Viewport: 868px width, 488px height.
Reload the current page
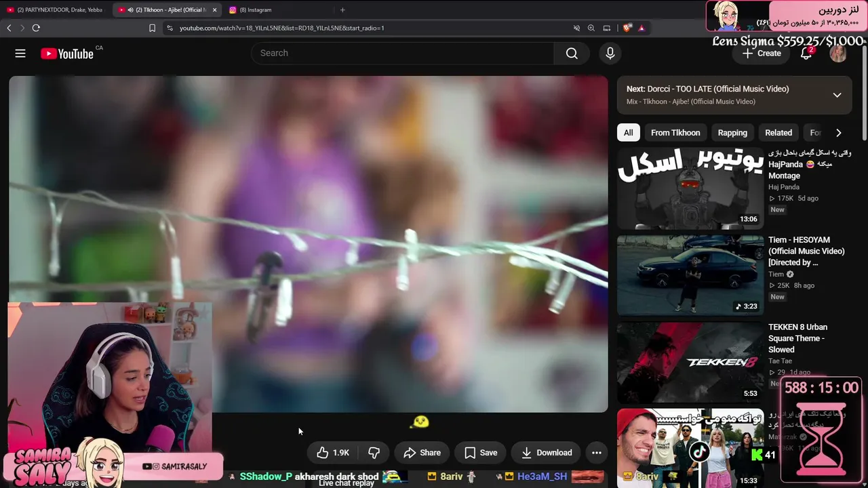pyautogui.click(x=36, y=28)
